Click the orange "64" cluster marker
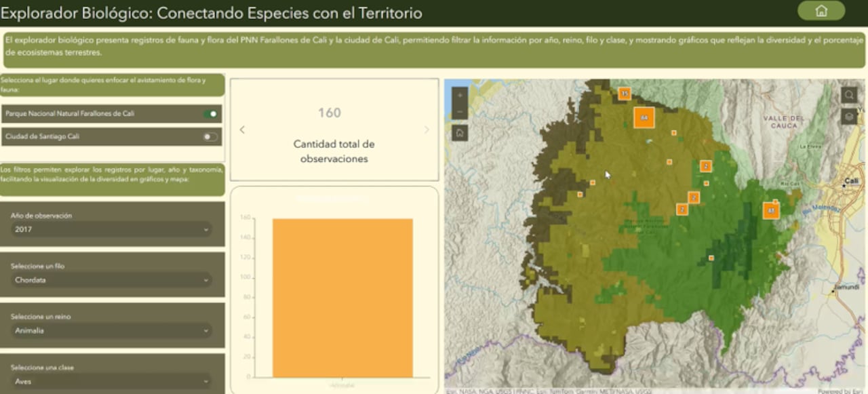Screen dimensions: 868x394 (644, 117)
